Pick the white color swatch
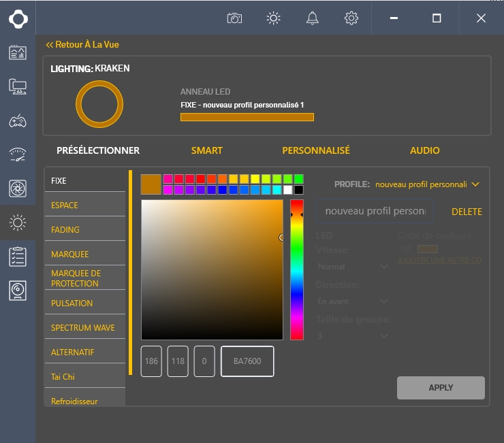 287,190
